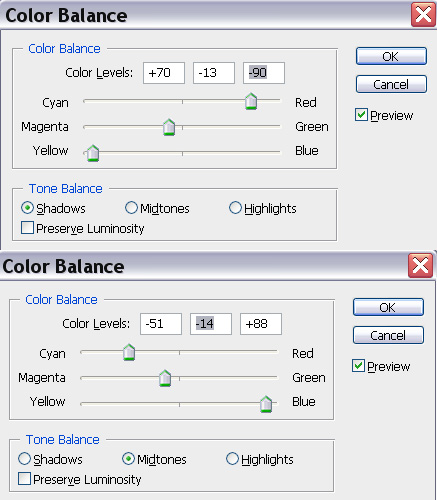Screen dimensions: 437x500
Task: Click the Yellow-Blue slider handle at +88
Action: pyautogui.click(x=266, y=404)
